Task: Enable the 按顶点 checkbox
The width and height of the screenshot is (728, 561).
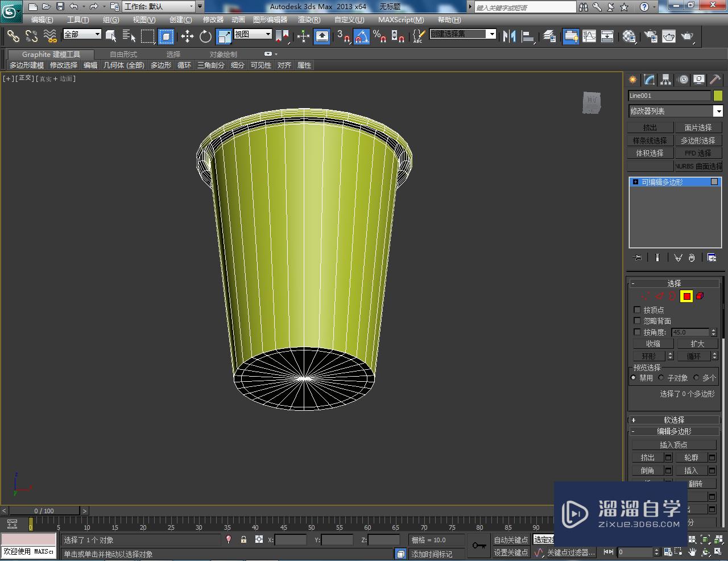Action: 637,310
